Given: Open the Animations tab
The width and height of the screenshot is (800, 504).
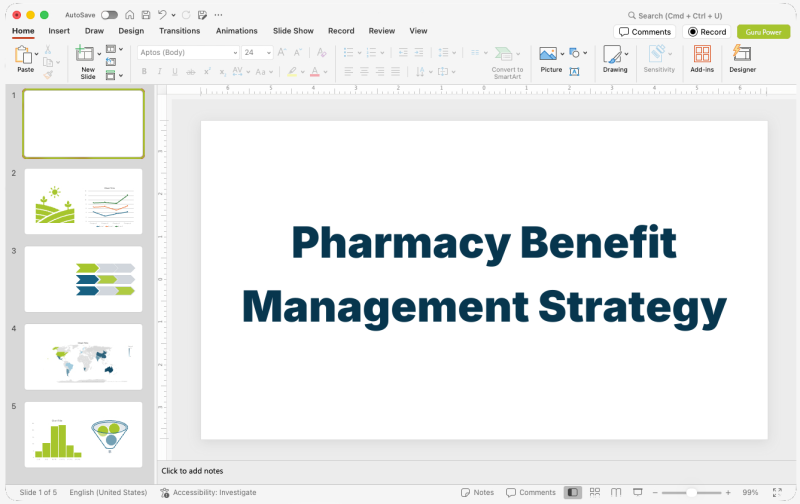Looking at the screenshot, I should click(237, 31).
